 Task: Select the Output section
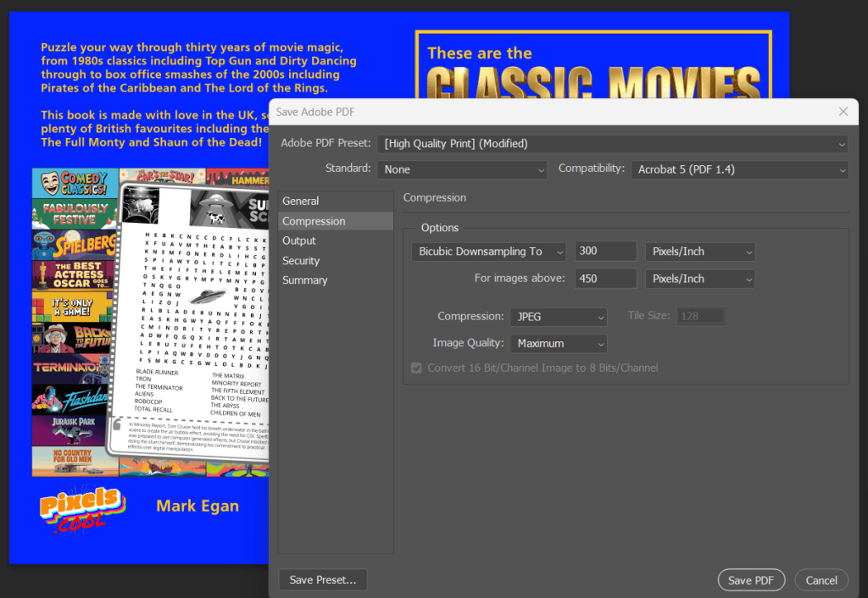[336, 241]
